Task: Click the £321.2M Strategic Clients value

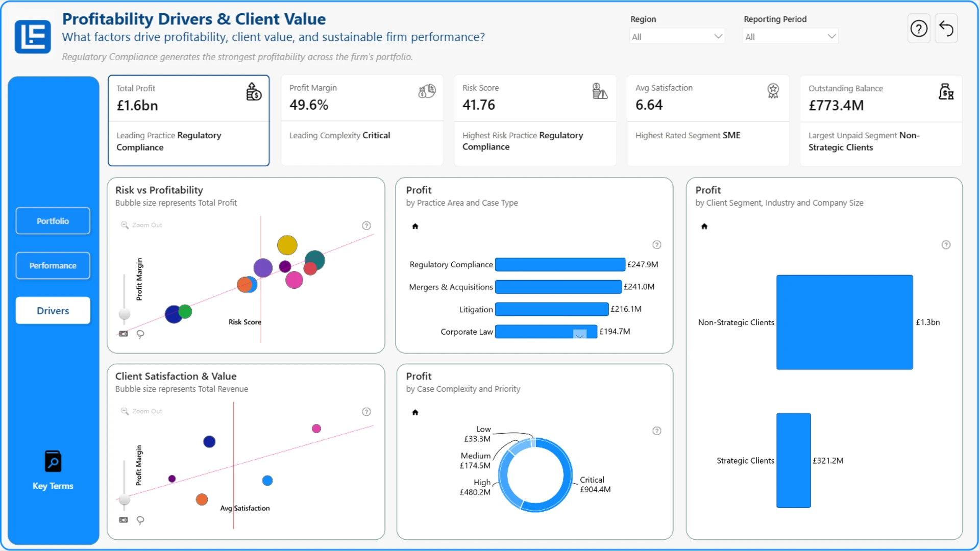Action: point(828,461)
